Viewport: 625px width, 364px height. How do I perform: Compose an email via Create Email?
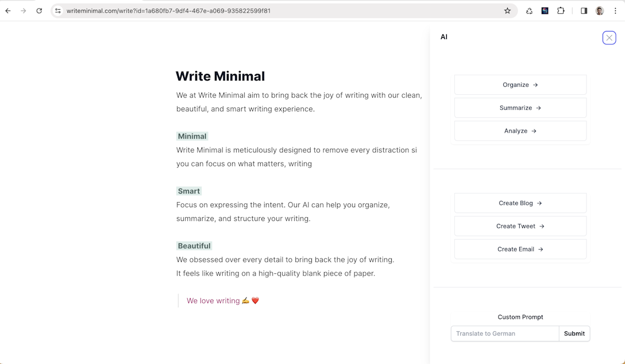click(520, 249)
